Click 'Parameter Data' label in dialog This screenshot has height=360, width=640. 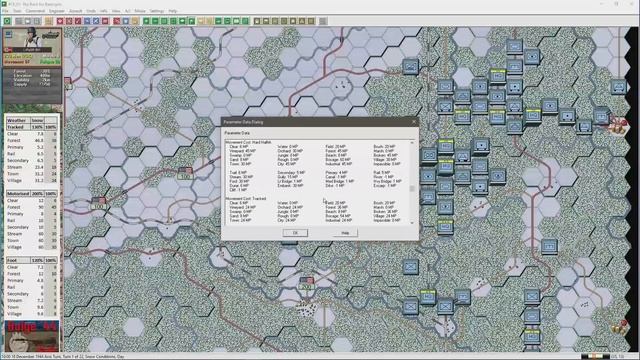click(x=237, y=133)
